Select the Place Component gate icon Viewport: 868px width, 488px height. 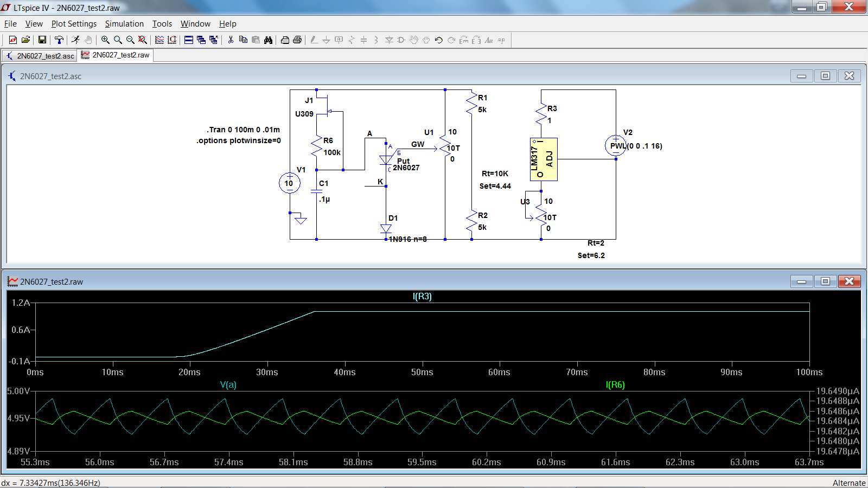401,40
